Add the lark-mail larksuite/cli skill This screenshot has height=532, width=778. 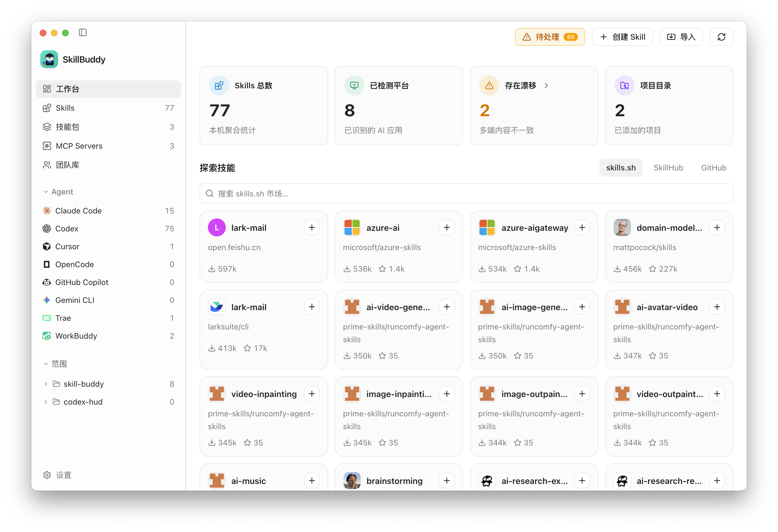312,307
